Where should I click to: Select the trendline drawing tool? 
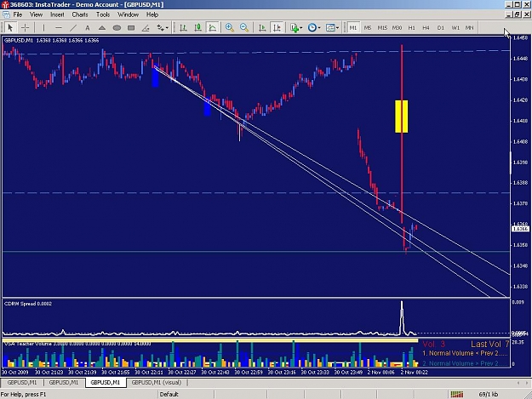[73, 28]
